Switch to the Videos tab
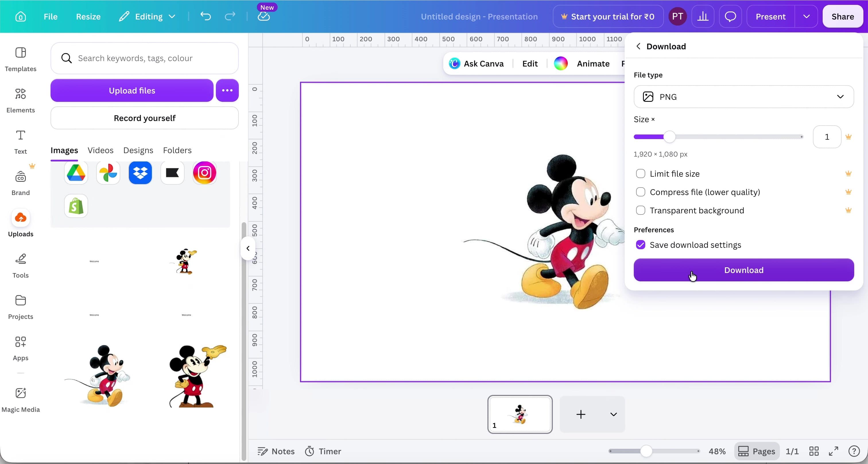Viewport: 868px width, 464px height. [x=100, y=150]
